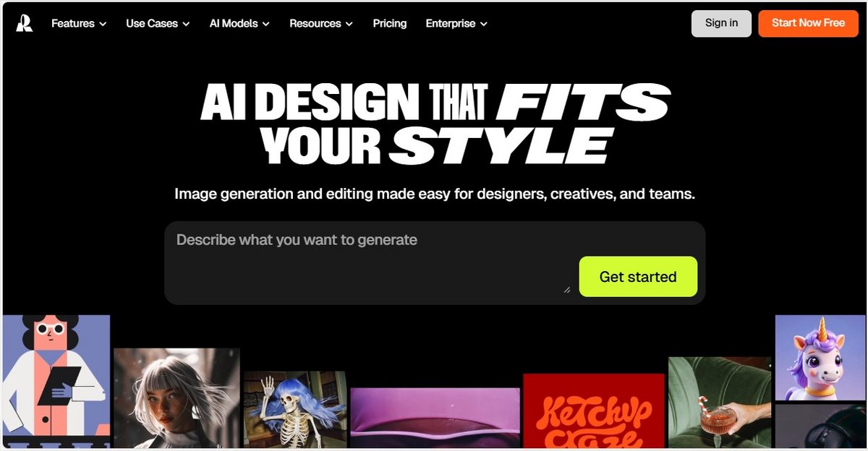Go to the Pricing page

point(390,23)
